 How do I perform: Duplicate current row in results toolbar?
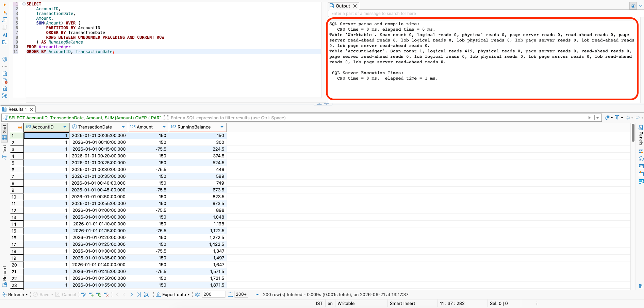pos(99,294)
